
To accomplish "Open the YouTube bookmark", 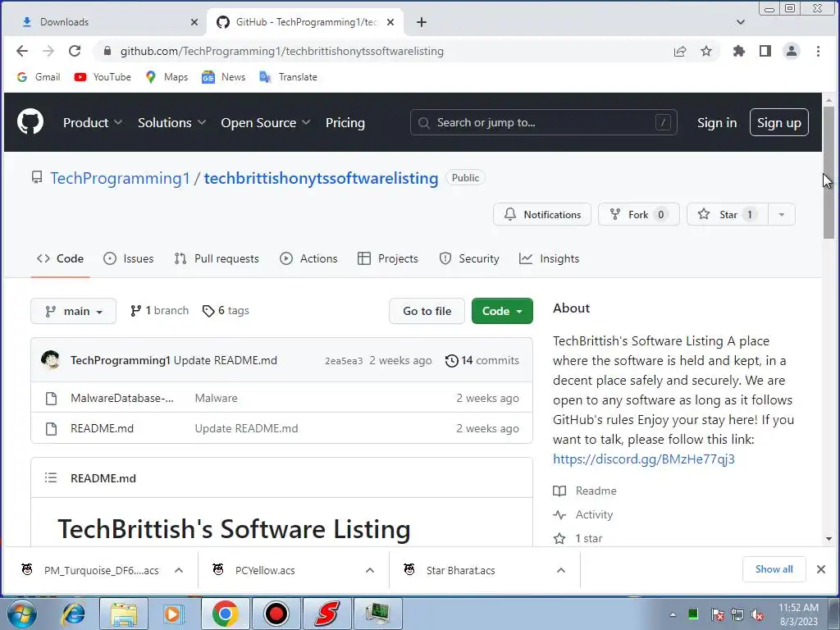I will [103, 76].
